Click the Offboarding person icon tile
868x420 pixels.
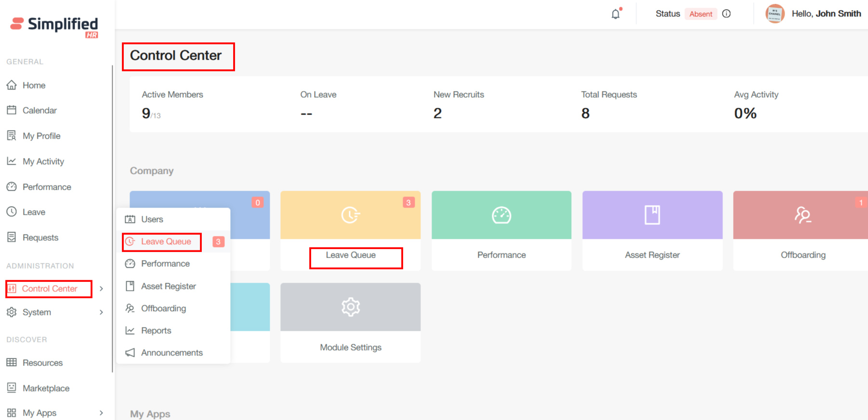pyautogui.click(x=802, y=215)
